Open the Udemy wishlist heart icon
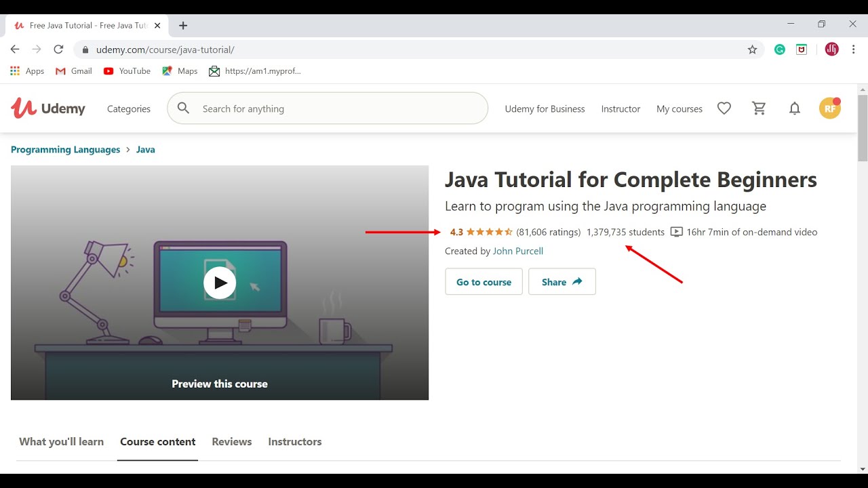This screenshot has height=488, width=868. (x=724, y=108)
